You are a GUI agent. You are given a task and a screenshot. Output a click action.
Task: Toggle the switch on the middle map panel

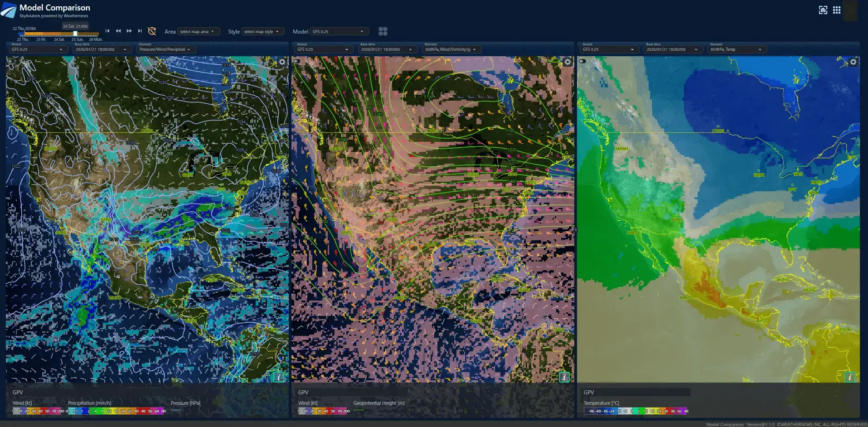pos(297,61)
